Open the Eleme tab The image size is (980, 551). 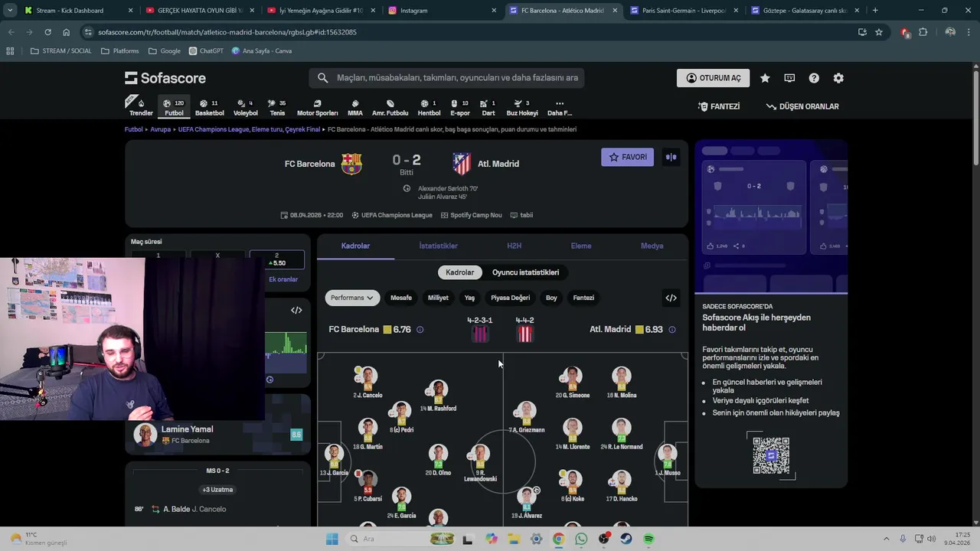point(581,246)
